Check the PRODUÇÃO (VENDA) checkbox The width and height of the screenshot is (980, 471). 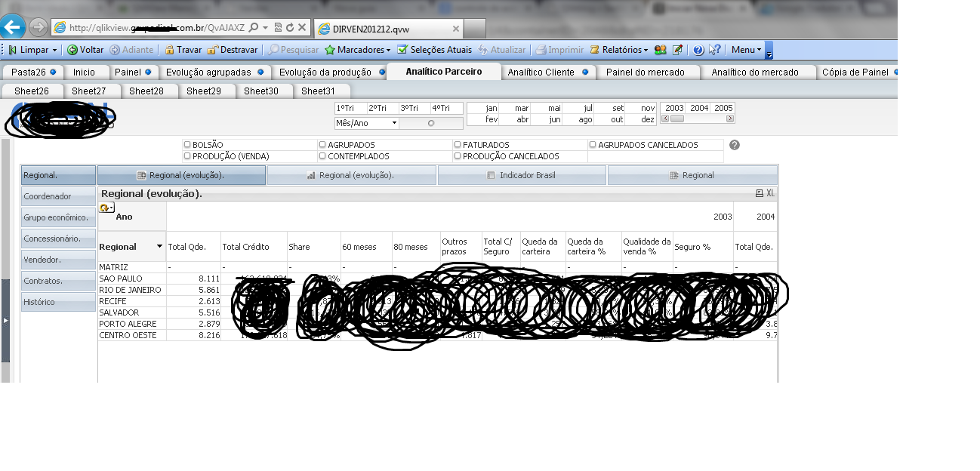187,156
